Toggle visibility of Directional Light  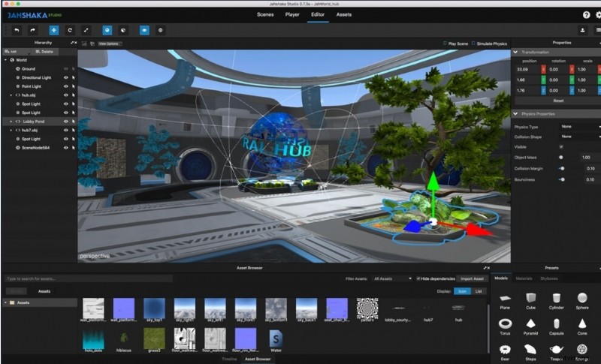point(66,78)
